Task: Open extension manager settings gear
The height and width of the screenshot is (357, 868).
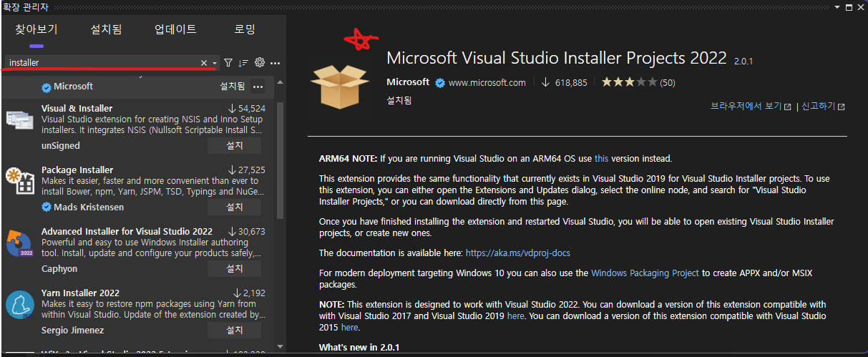Action: tap(260, 63)
